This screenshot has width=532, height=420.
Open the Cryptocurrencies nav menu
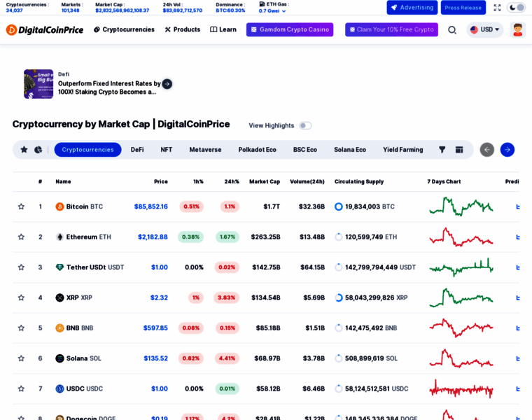click(124, 29)
